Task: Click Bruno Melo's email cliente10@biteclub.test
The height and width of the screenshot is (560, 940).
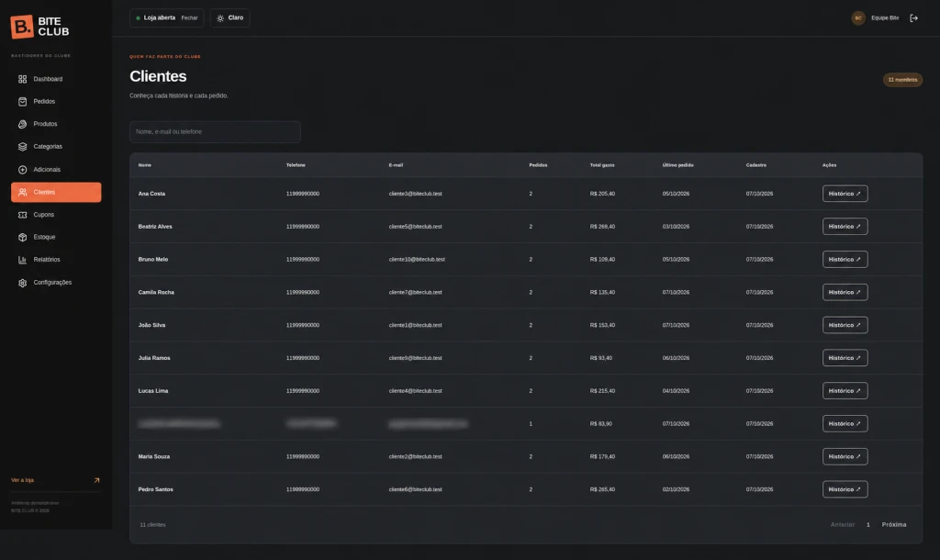Action: click(417, 260)
